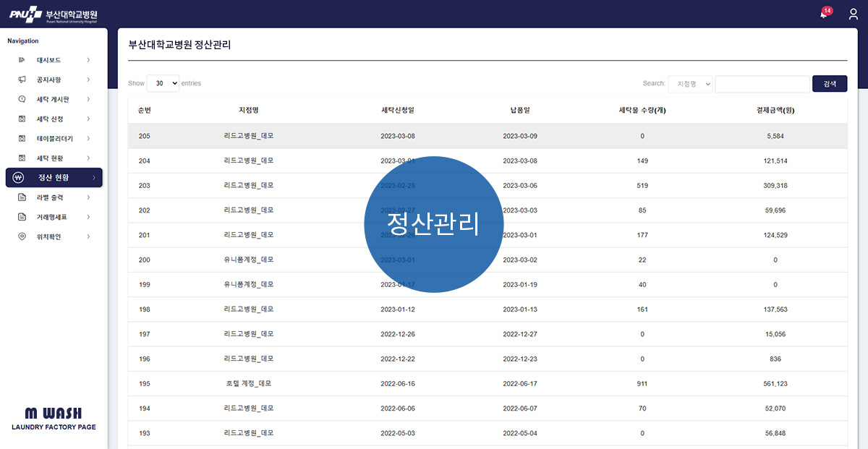Sort by the 지점명 column header
The height and width of the screenshot is (449, 868).
[249, 111]
